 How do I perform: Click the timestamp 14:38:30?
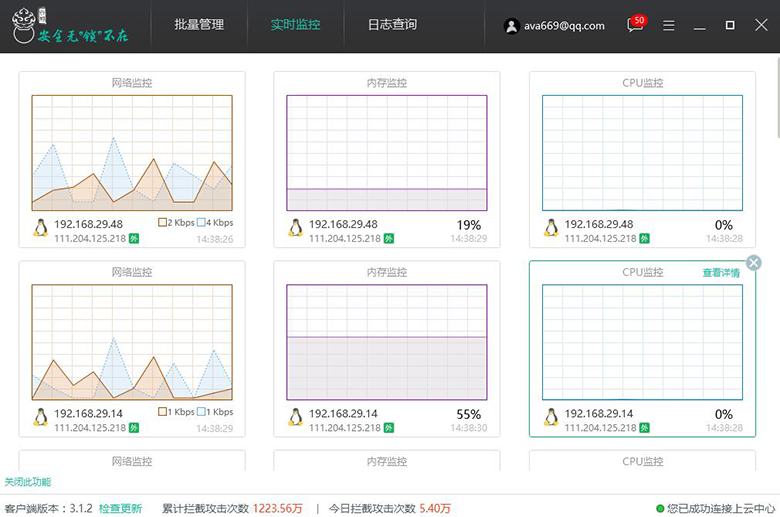pyautogui.click(x=469, y=428)
